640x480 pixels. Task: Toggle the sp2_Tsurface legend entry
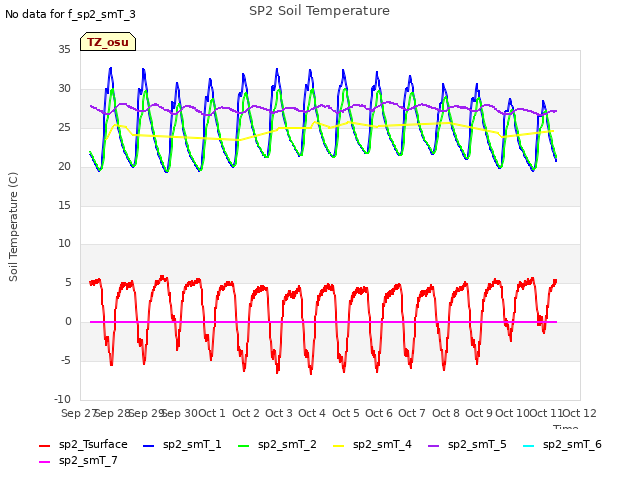coord(83,444)
